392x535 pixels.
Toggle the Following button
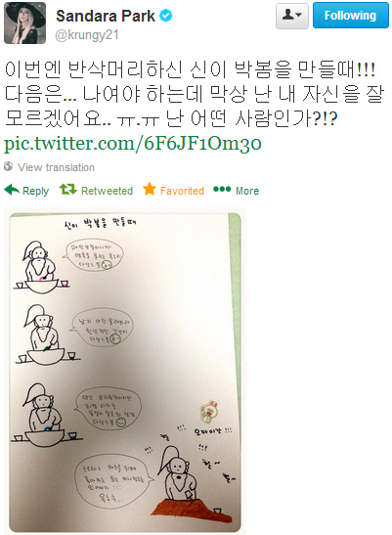click(350, 16)
